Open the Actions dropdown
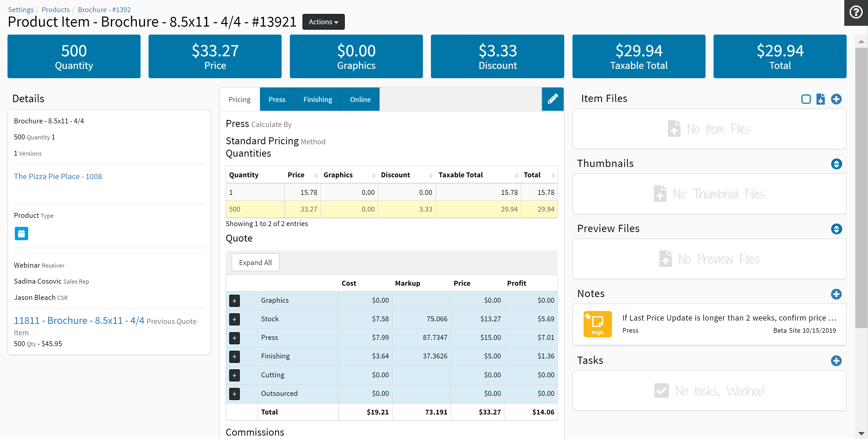Image resolution: width=868 pixels, height=439 pixels. coord(323,22)
